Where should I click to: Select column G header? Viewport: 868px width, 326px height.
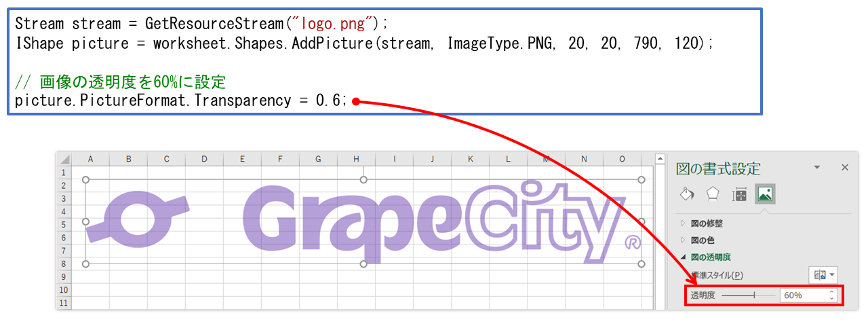[x=318, y=160]
